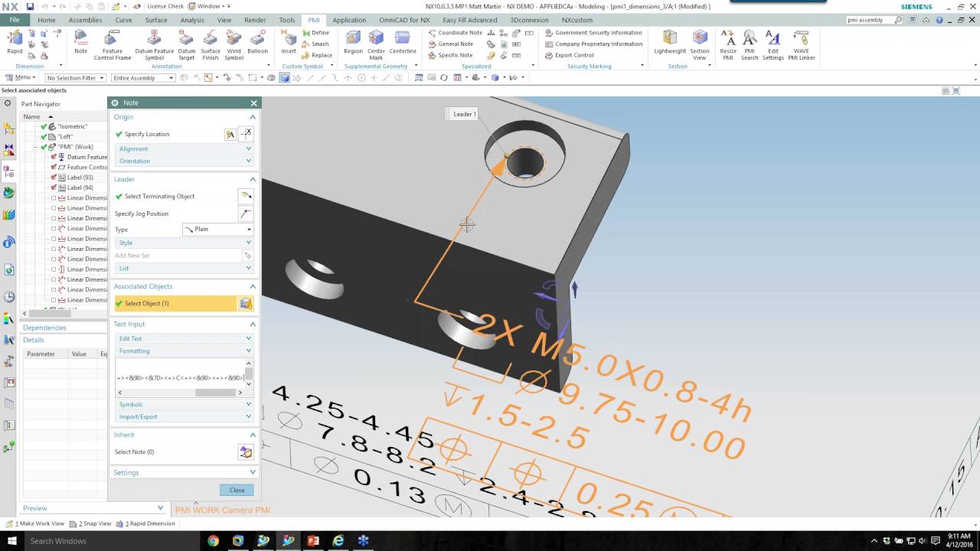This screenshot has width=980, height=551.
Task: Toggle the "Left" view checkmark
Action: click(x=44, y=136)
